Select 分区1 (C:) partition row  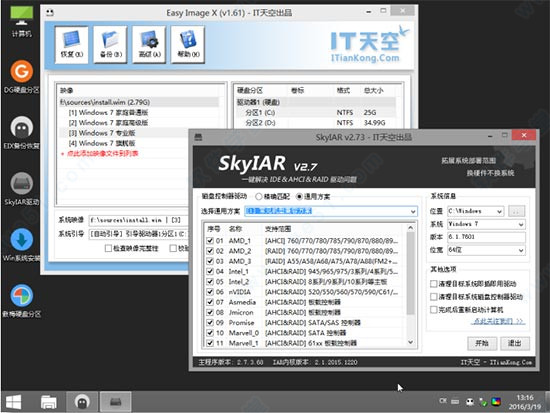(x=316, y=113)
